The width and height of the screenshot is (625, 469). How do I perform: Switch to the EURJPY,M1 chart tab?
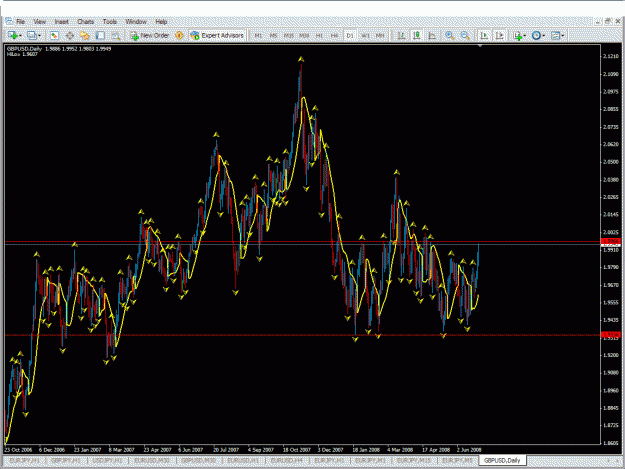pos(370,461)
